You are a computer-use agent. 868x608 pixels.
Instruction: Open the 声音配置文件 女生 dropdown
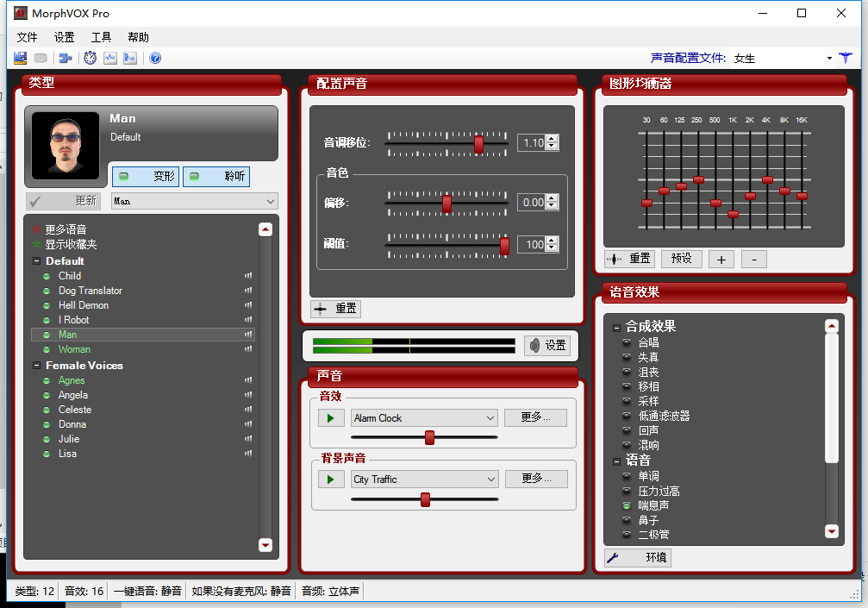[829, 58]
